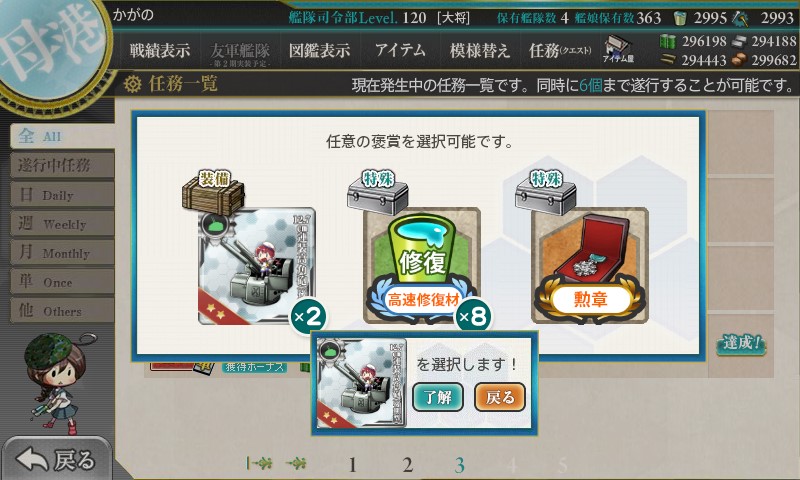Go to quest page 2
800x480 pixels.
(407, 465)
